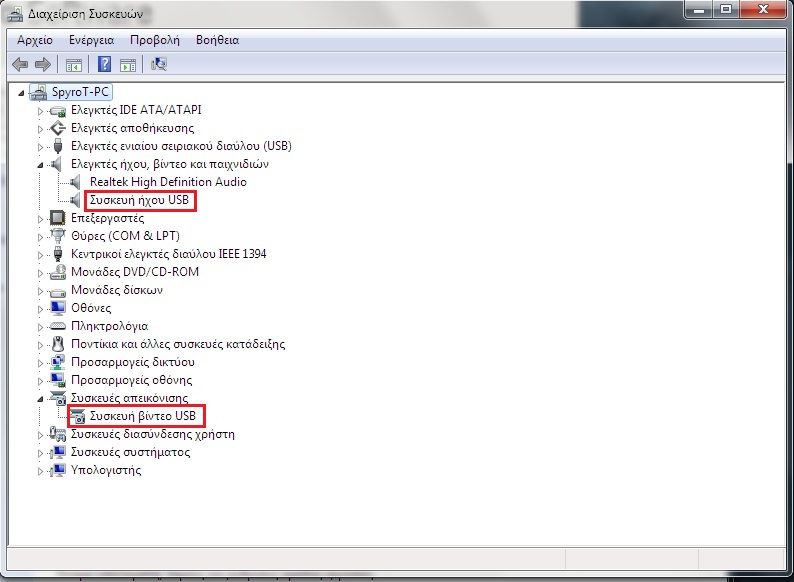The height and width of the screenshot is (582, 794).
Task: Expand Μονάδες DVD/CD-ROM node
Action: click(40, 273)
